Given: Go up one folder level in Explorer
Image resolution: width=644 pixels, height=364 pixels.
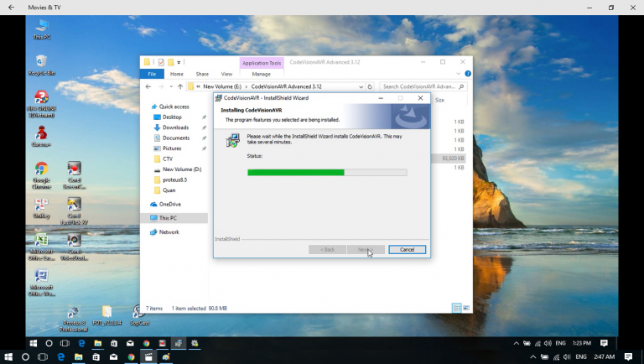Looking at the screenshot, I should [x=180, y=86].
